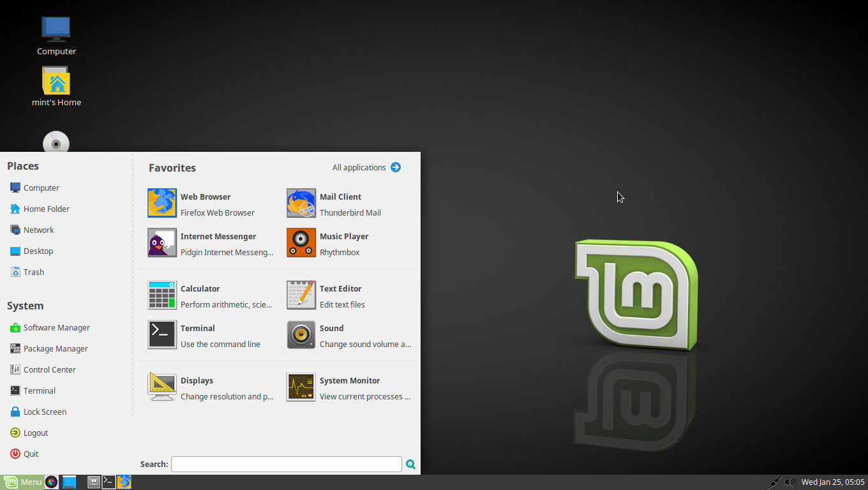Open Home Folder from Places
The image size is (868, 490).
pos(40,209)
